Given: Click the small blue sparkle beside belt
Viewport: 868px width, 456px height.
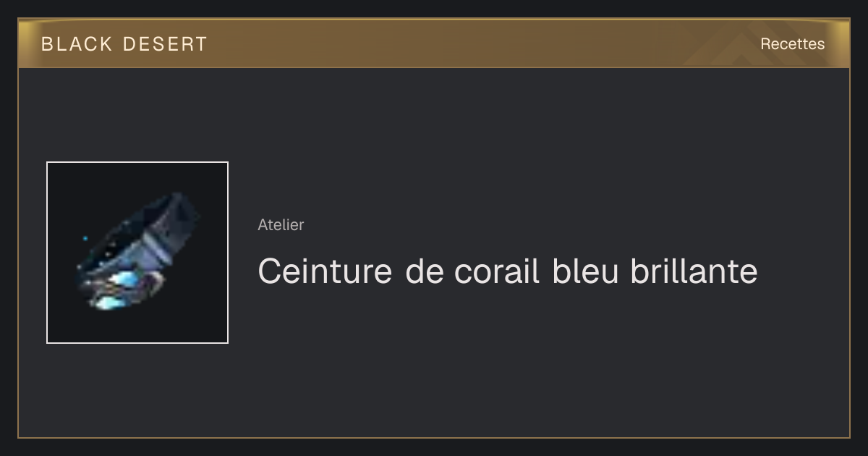Looking at the screenshot, I should (85, 238).
